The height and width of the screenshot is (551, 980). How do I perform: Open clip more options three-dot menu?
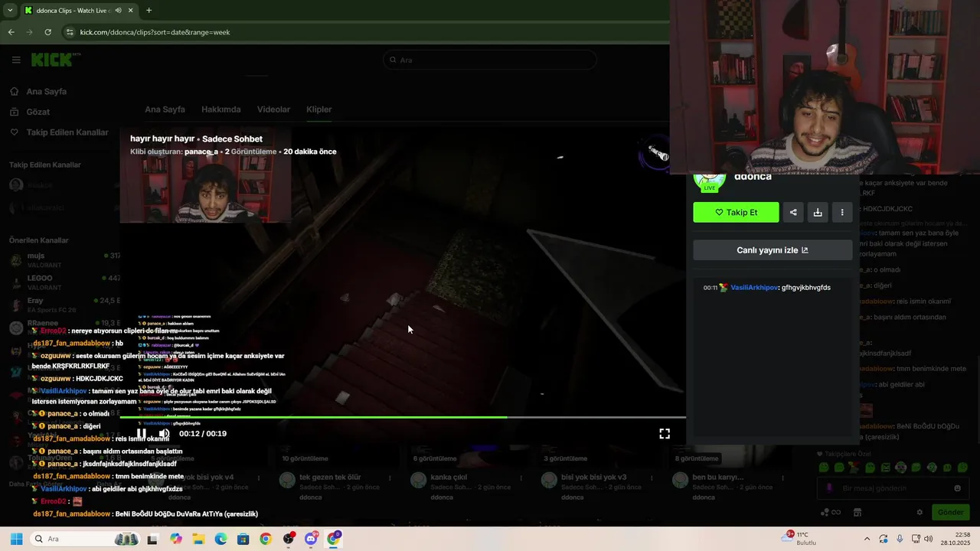(842, 212)
